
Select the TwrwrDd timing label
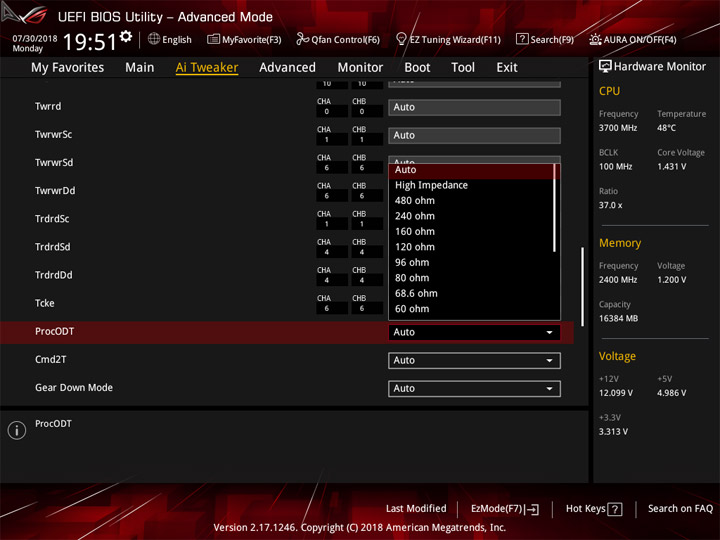pyautogui.click(x=55, y=191)
